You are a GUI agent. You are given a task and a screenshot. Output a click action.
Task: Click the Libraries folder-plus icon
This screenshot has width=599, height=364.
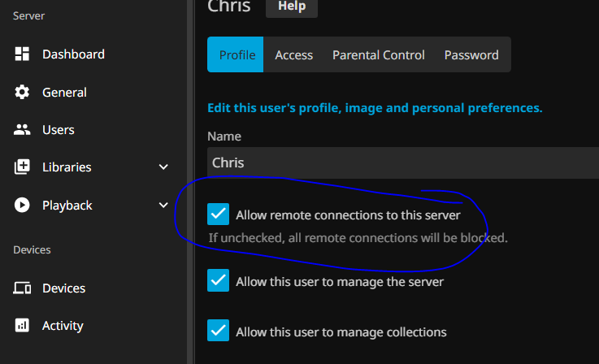tap(23, 167)
